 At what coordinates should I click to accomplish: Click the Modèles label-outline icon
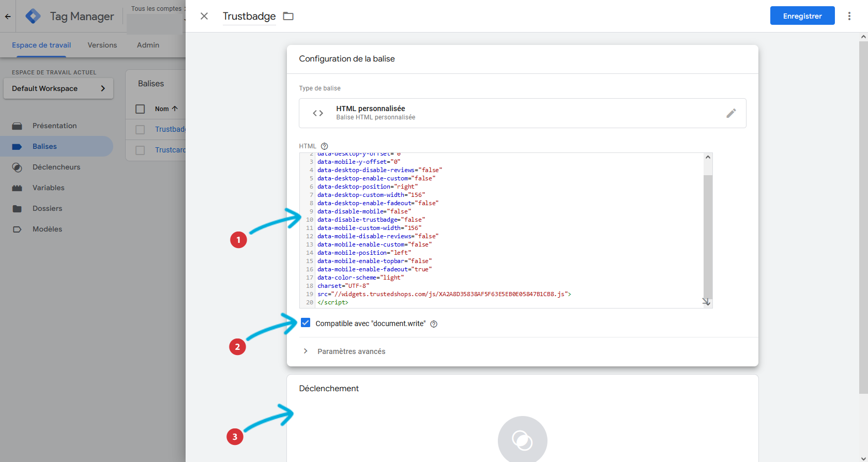[17, 229]
